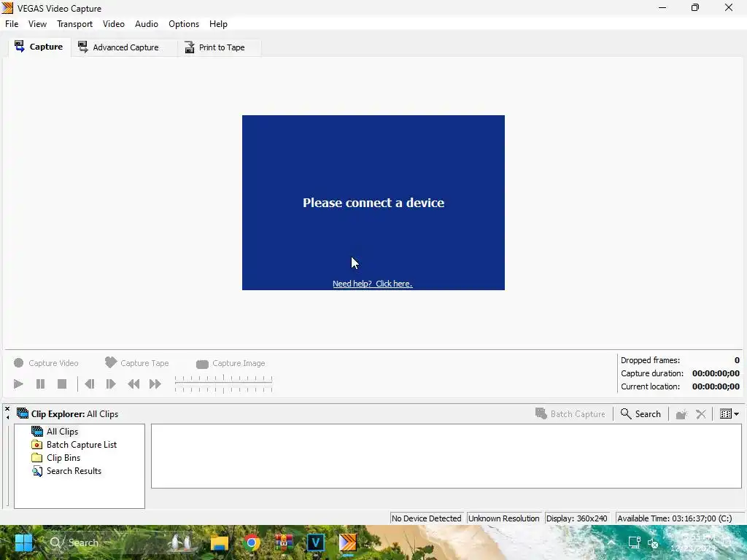Click the Capture Video button
Viewport: 747px width, 560px height.
46,363
